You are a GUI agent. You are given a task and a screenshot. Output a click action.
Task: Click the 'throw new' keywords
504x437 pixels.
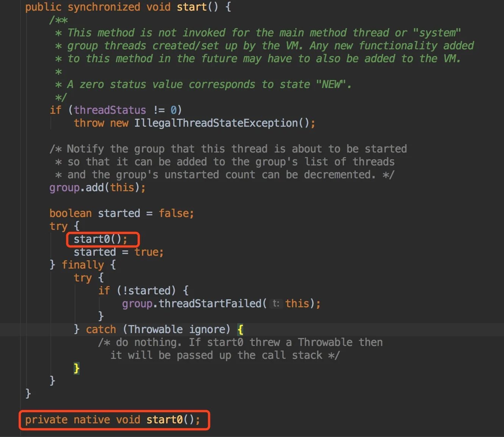coord(101,123)
